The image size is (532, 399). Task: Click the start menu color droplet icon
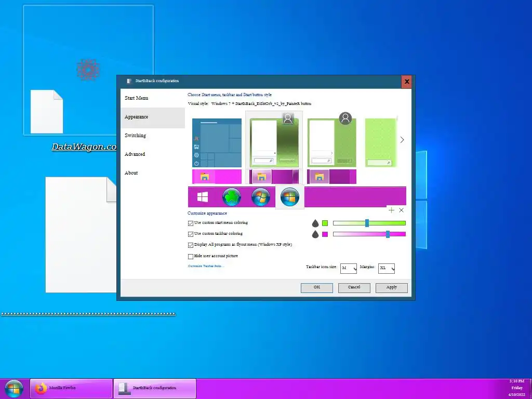pyautogui.click(x=315, y=223)
